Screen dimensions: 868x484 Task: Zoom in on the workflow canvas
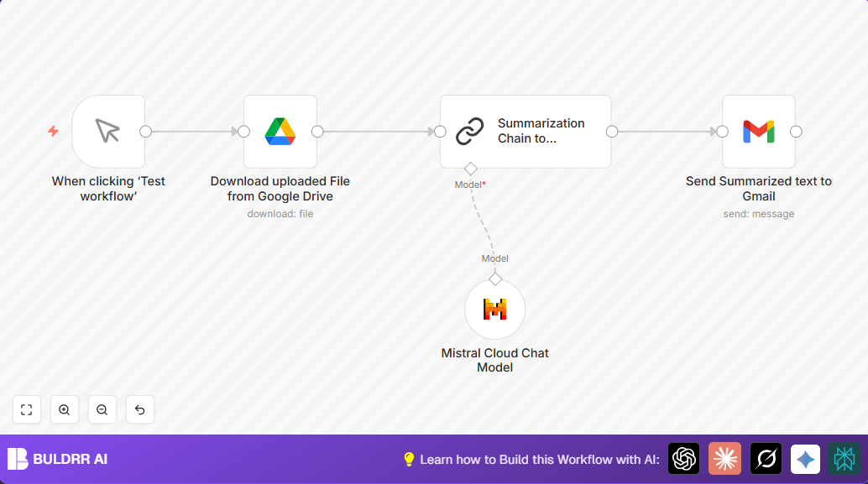pyautogui.click(x=64, y=409)
